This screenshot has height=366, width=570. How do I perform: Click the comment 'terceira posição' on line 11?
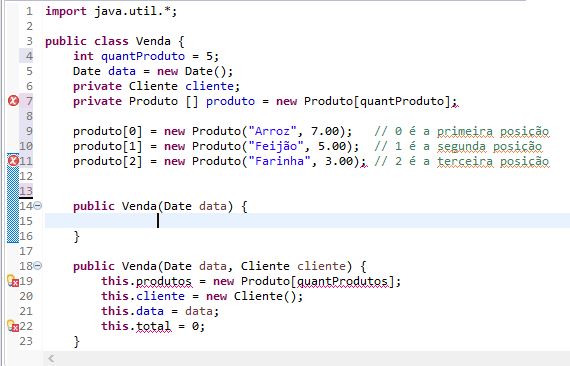[x=493, y=161]
